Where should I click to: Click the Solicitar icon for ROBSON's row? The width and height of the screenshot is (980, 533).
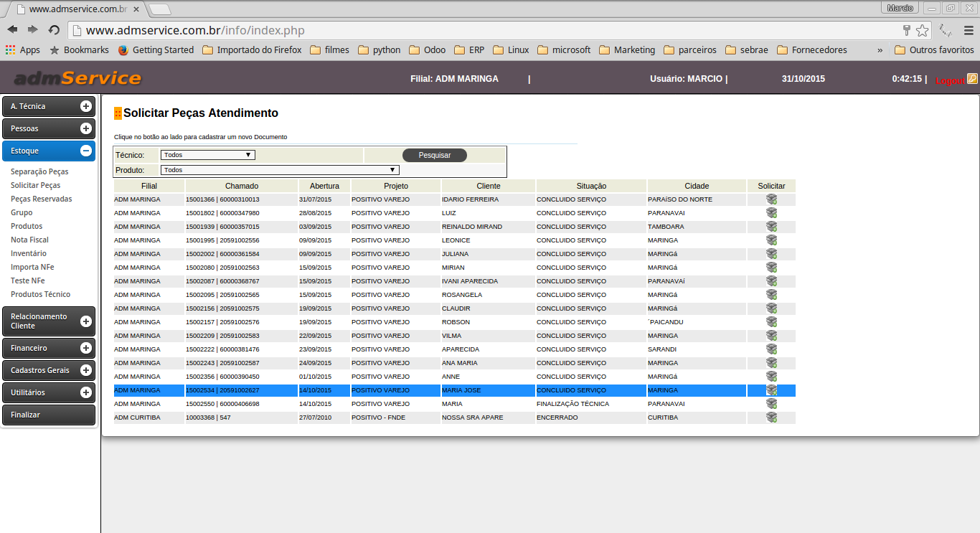[771, 322]
